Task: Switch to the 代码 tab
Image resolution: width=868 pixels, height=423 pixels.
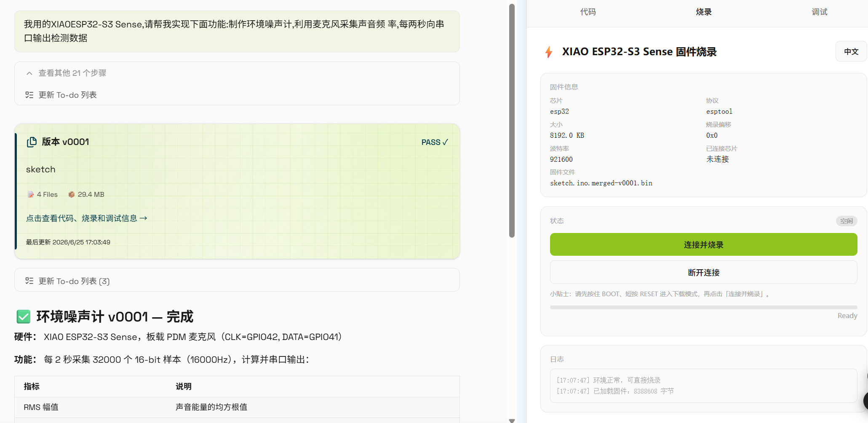Action: click(588, 12)
